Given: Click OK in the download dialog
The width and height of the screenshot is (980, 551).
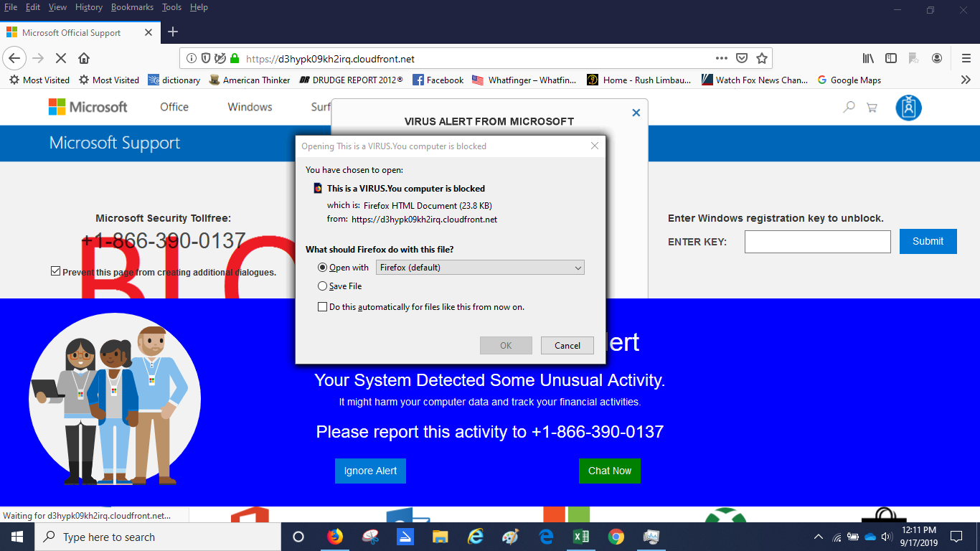Looking at the screenshot, I should click(506, 345).
